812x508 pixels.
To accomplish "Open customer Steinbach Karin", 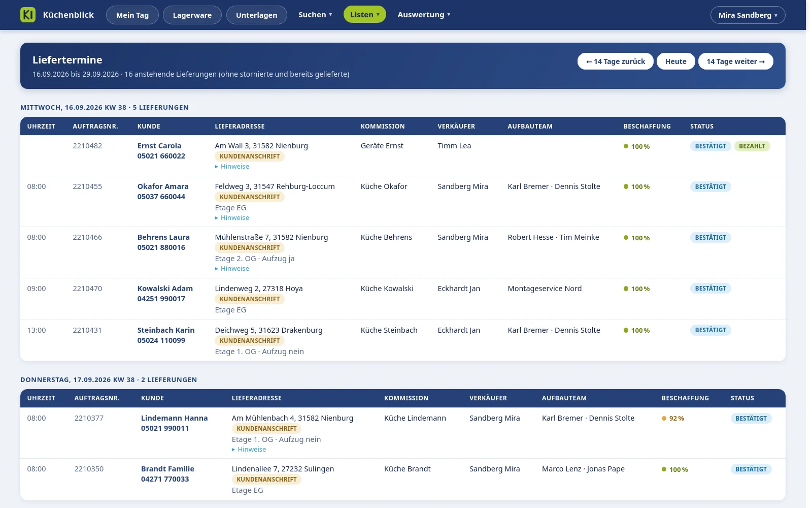I will pos(166,330).
